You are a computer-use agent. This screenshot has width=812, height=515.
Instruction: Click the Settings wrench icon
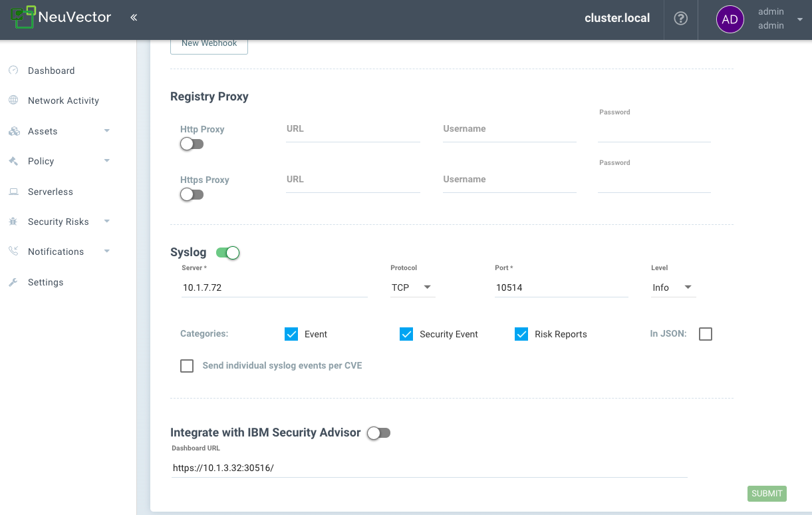click(13, 282)
